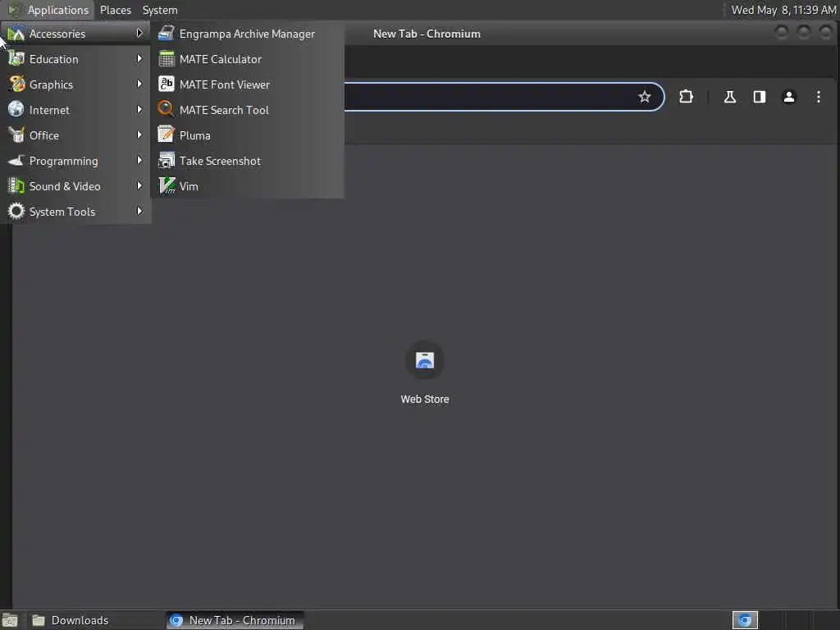The height and width of the screenshot is (630, 840).
Task: Click the Internet globe icon
Action: (x=16, y=109)
